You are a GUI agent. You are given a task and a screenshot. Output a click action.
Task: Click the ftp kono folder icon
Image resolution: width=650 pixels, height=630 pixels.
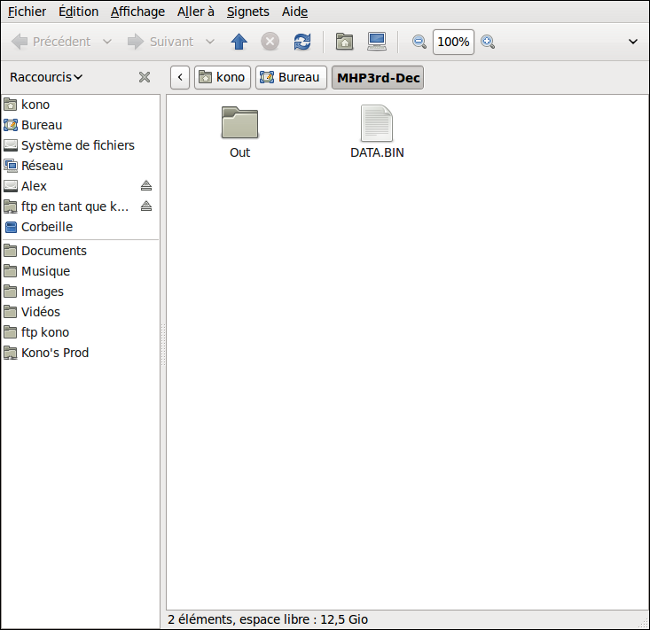[11, 332]
